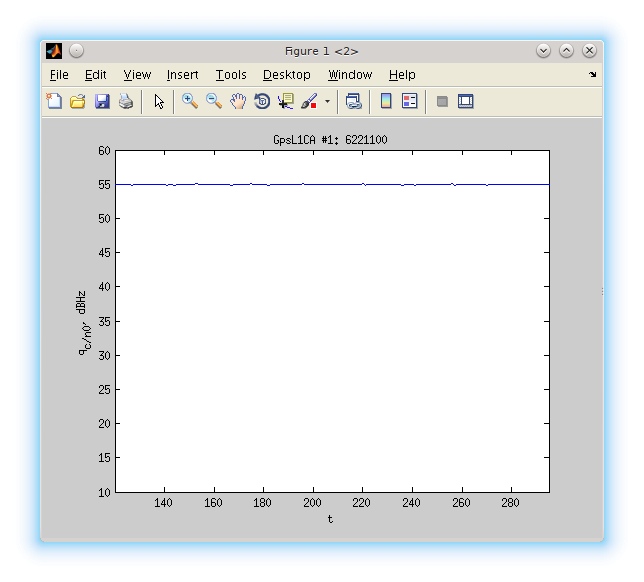Viewport: 644px width, 582px height.
Task: Print the figure with the printer icon
Action: tap(126, 101)
